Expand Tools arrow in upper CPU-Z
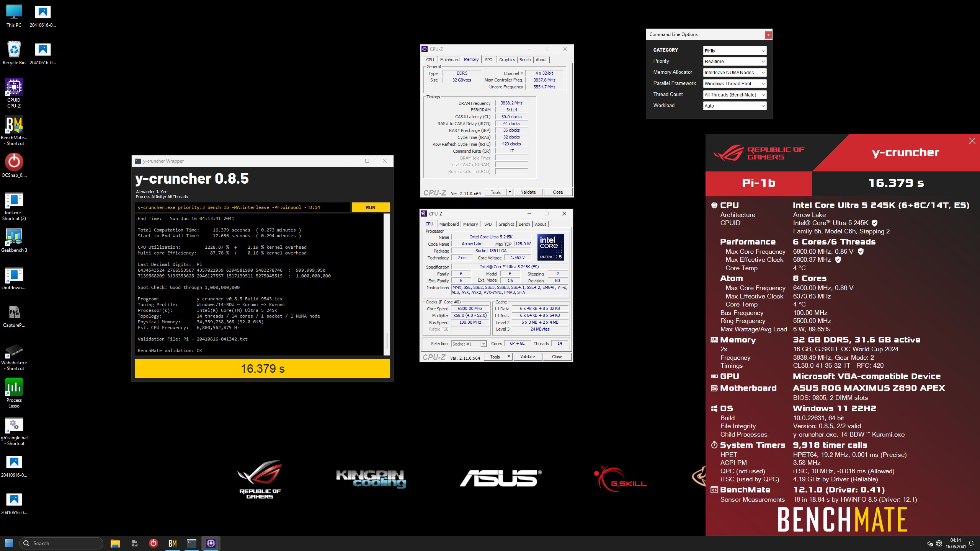 (x=510, y=192)
